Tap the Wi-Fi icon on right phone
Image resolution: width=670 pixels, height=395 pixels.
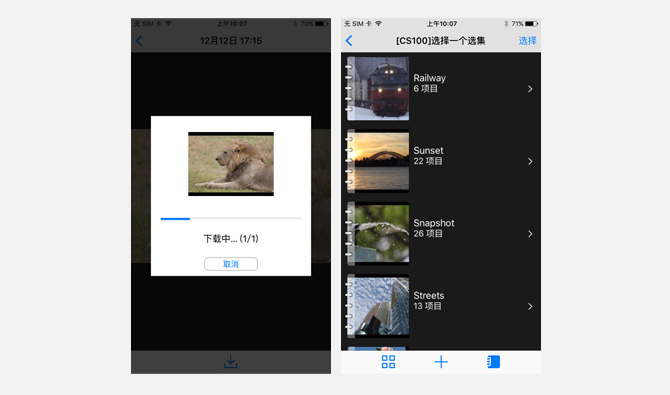(378, 24)
